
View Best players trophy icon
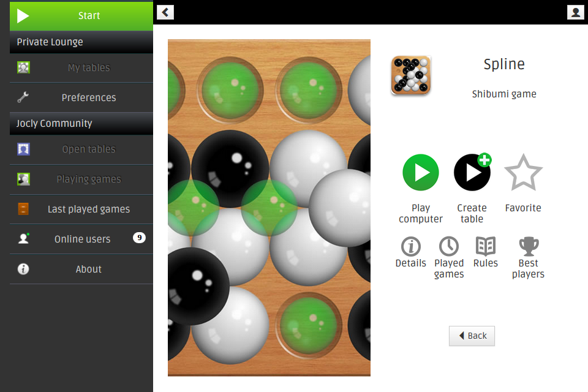click(x=529, y=246)
